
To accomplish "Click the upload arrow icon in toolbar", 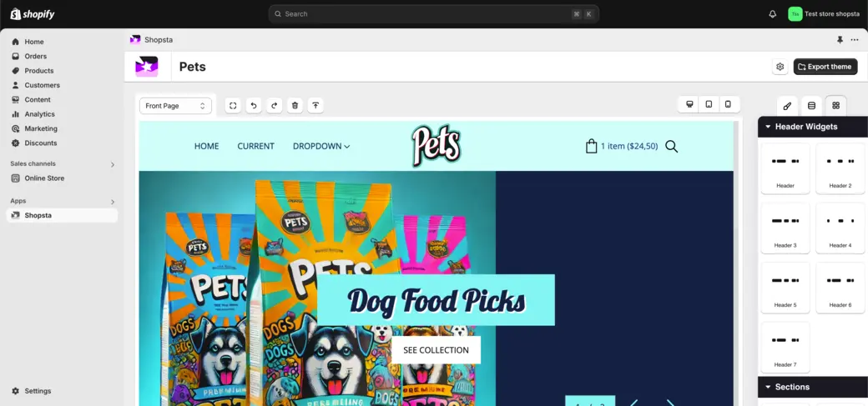I will (315, 106).
